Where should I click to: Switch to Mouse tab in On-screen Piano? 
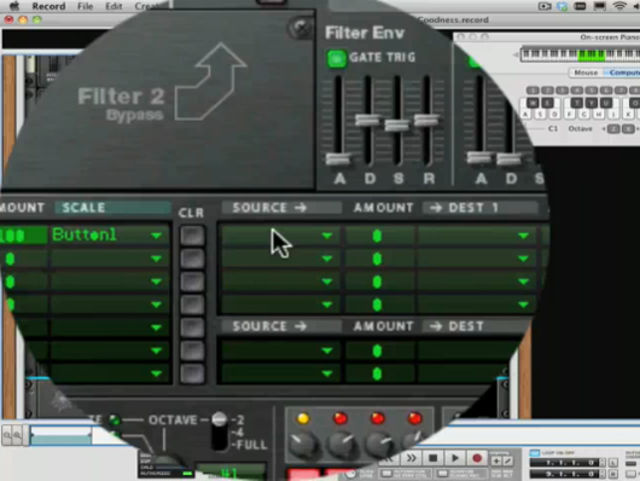click(586, 73)
